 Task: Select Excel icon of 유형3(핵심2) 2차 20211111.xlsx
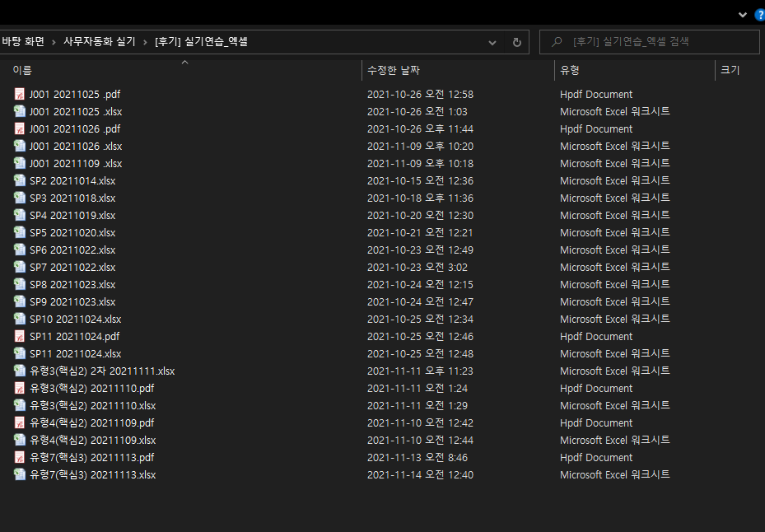pos(20,371)
